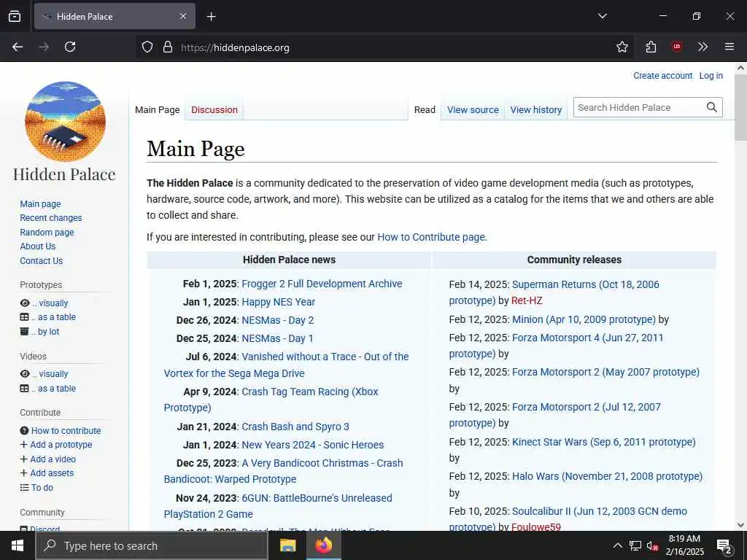Image resolution: width=747 pixels, height=560 pixels.
Task: Click table icon under Prototypes
Action: coord(24,317)
